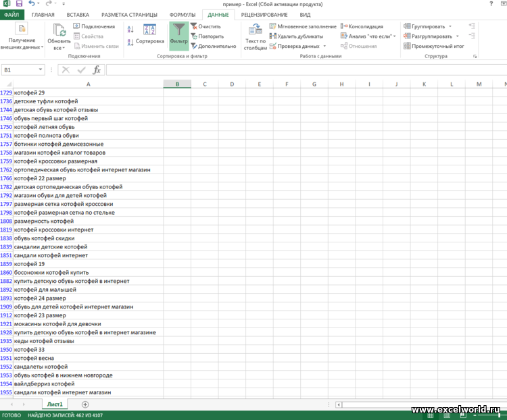The width and height of the screenshot is (507, 420).
Task: Click the Excel application icon
Action: pos(7,3)
